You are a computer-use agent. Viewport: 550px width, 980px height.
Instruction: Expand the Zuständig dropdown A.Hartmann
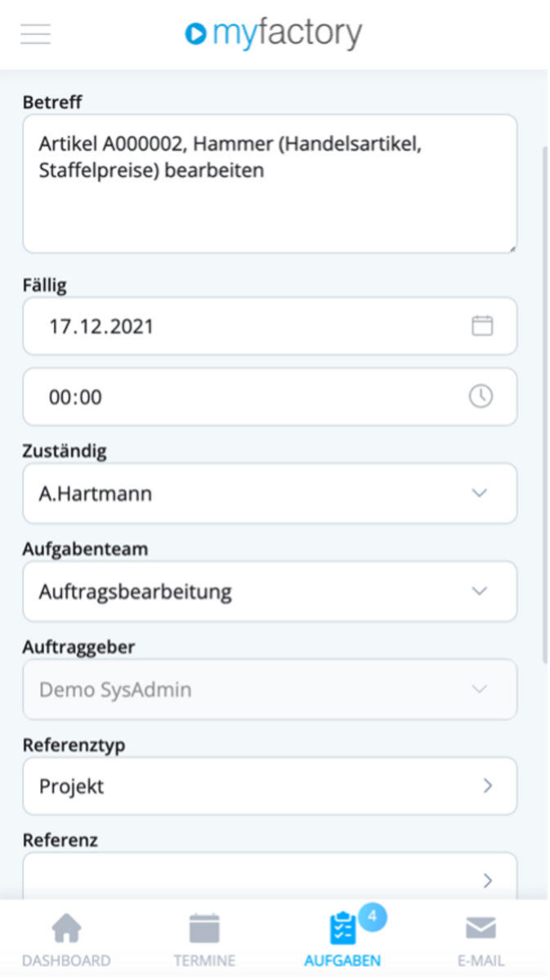270,493
